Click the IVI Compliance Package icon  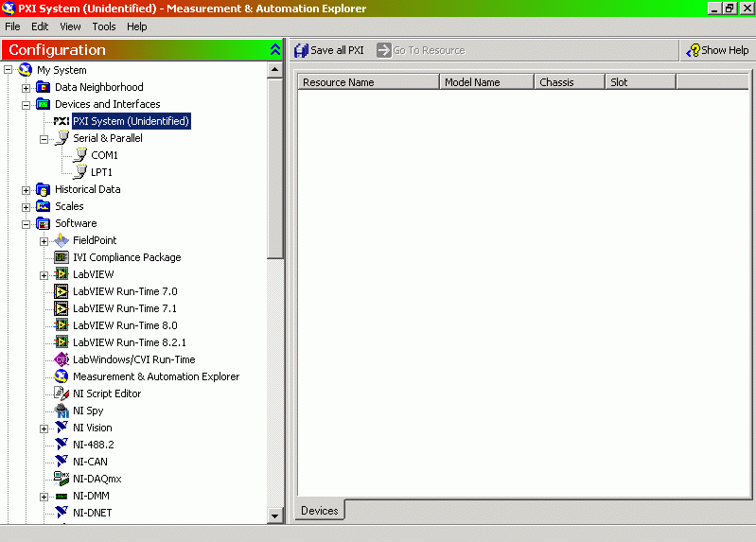(62, 257)
